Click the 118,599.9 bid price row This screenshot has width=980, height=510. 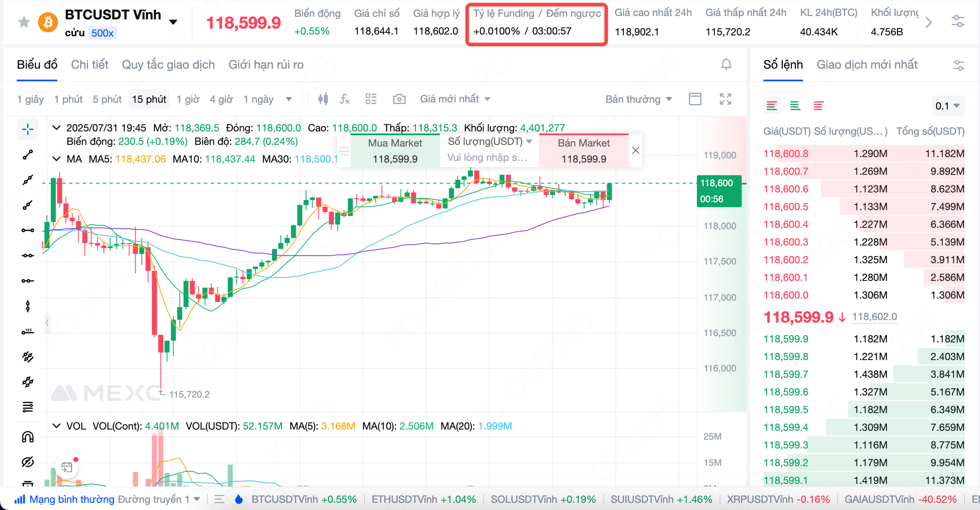864,339
